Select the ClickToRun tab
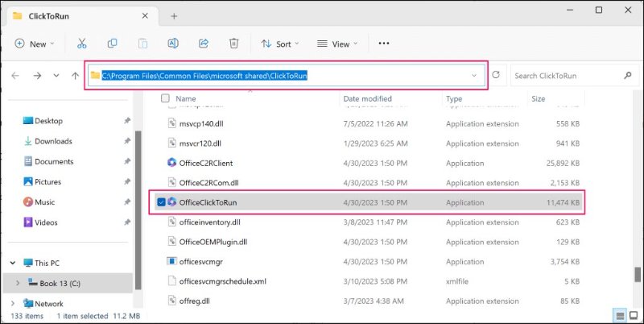The height and width of the screenshot is (324, 644). point(81,16)
